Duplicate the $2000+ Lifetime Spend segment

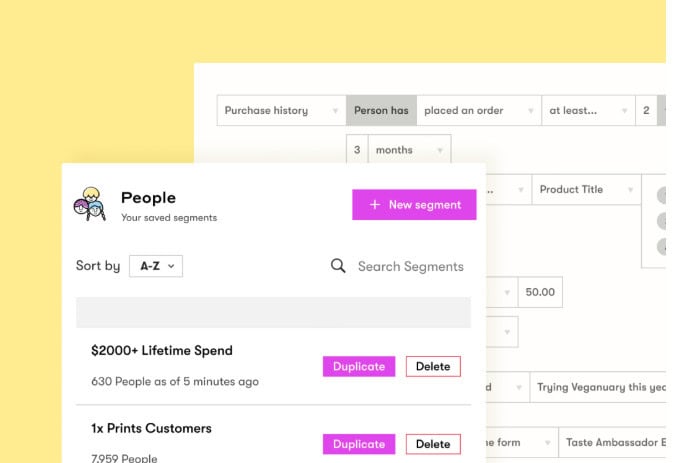(359, 367)
